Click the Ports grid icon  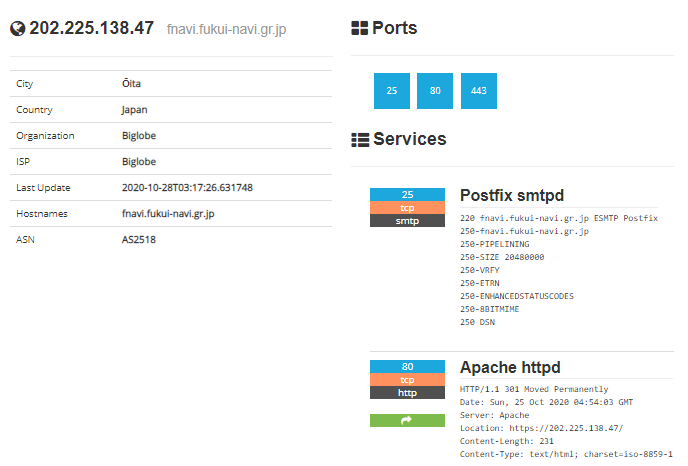point(359,28)
